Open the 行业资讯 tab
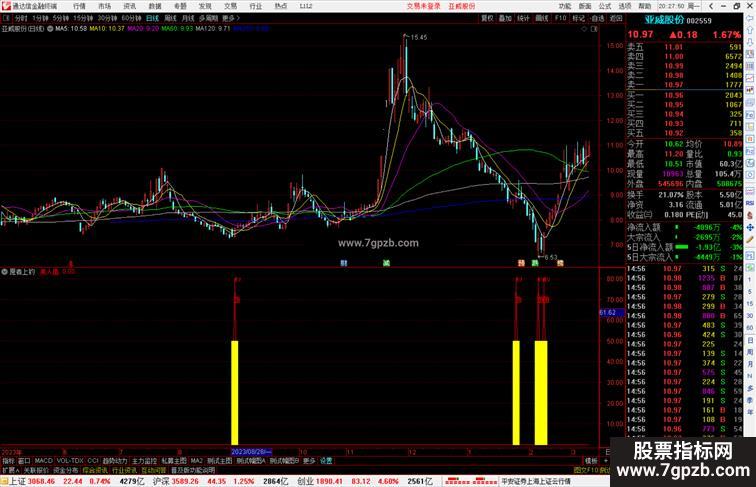 [125, 470]
